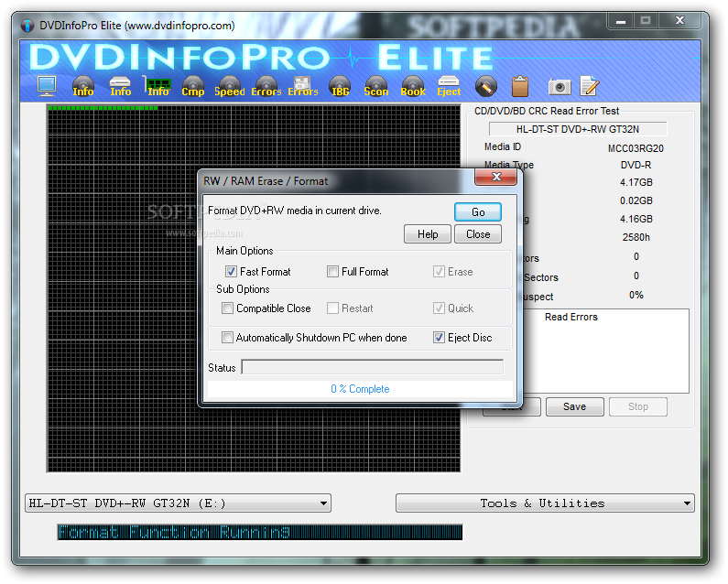Click the Format Function Running status display
Viewport: 728px width, 584px height.
(260, 532)
